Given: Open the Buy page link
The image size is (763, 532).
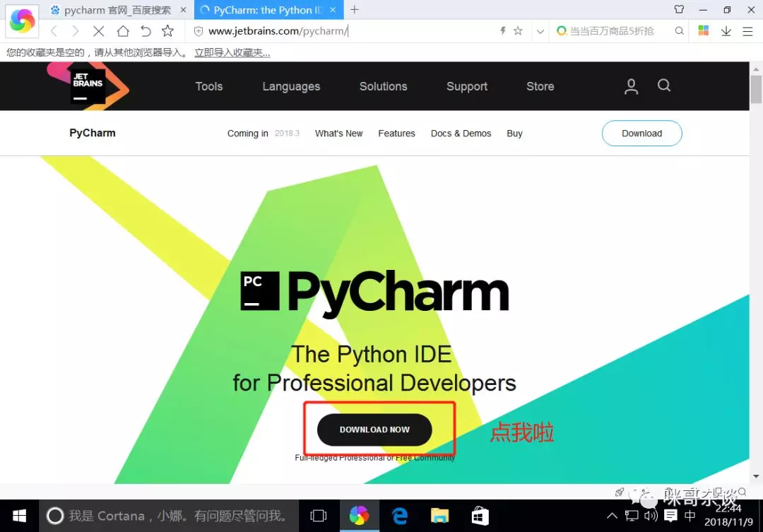Looking at the screenshot, I should coord(514,134).
